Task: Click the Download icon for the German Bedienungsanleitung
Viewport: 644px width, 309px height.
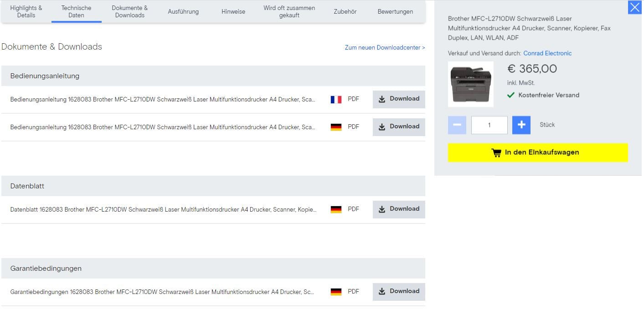Action: pos(381,127)
